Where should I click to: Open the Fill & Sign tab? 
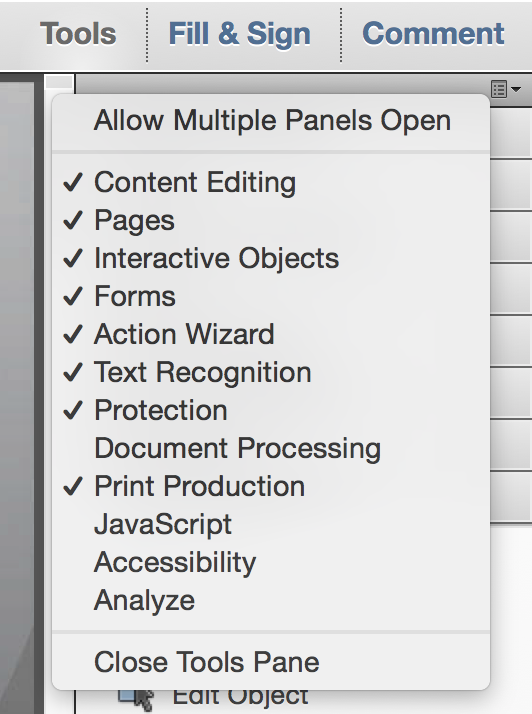click(x=240, y=34)
